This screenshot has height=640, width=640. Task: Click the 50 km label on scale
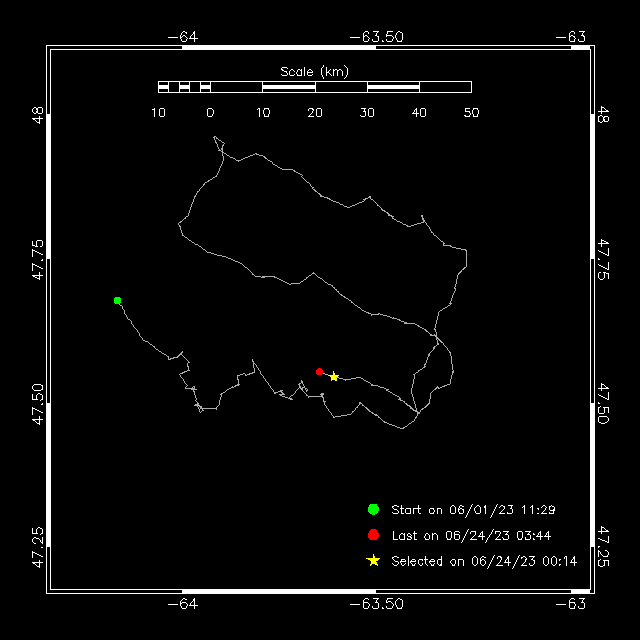pyautogui.click(x=471, y=112)
